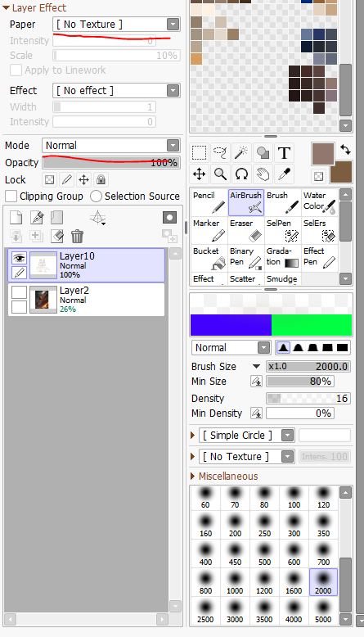364x637 pixels.
Task: Show Layer2 via its visibility box
Action: point(19,292)
